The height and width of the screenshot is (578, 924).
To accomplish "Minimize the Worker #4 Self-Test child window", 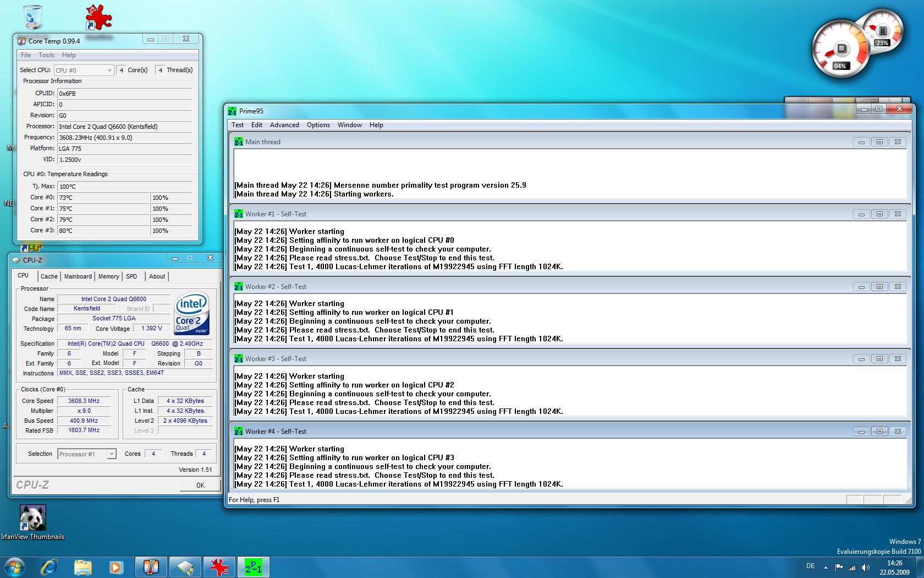I will click(861, 432).
